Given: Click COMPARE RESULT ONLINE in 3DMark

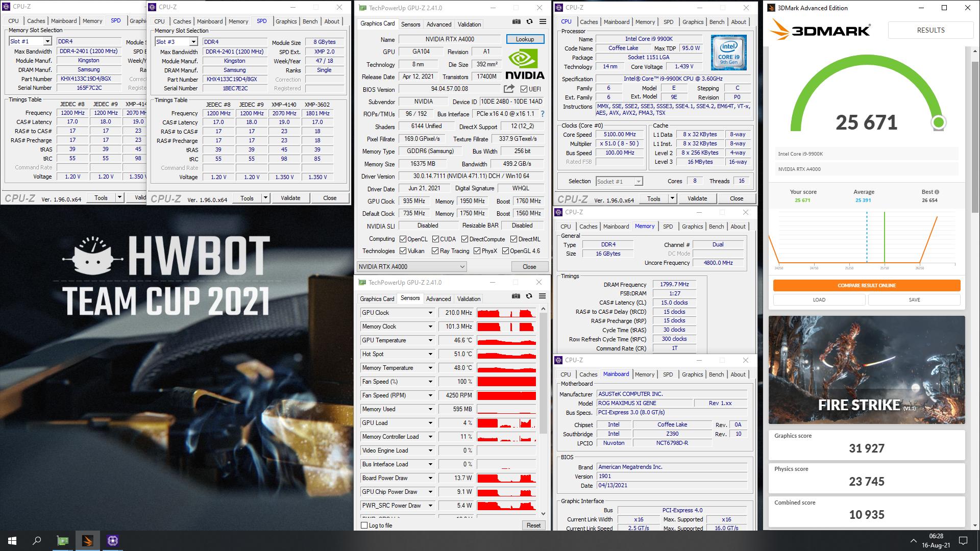Looking at the screenshot, I should pyautogui.click(x=866, y=286).
